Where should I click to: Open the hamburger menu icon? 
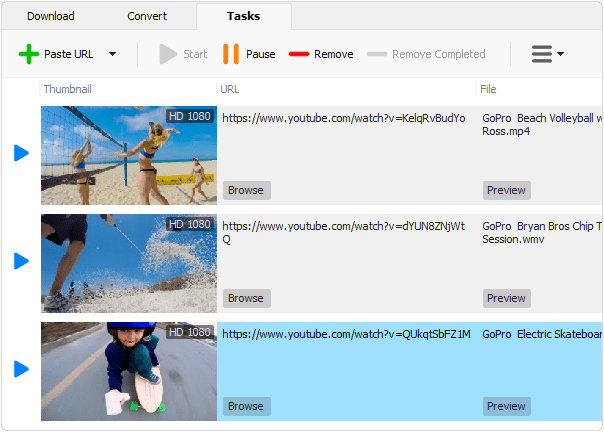(542, 54)
